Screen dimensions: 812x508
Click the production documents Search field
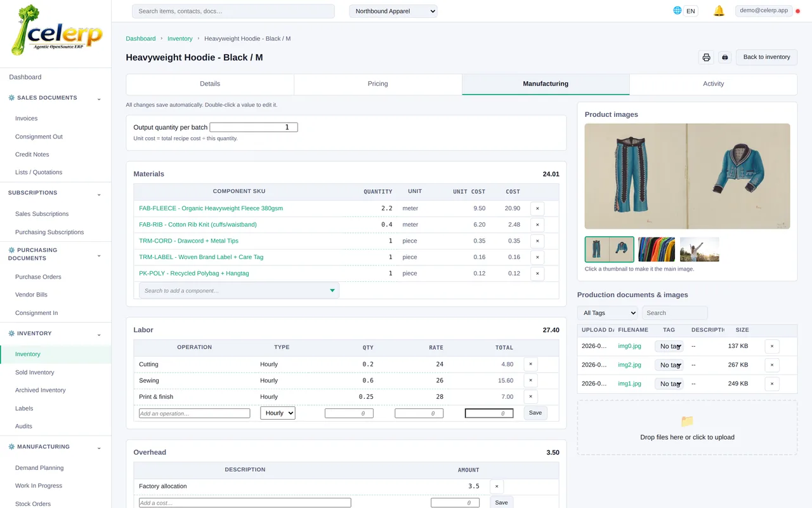tap(674, 313)
